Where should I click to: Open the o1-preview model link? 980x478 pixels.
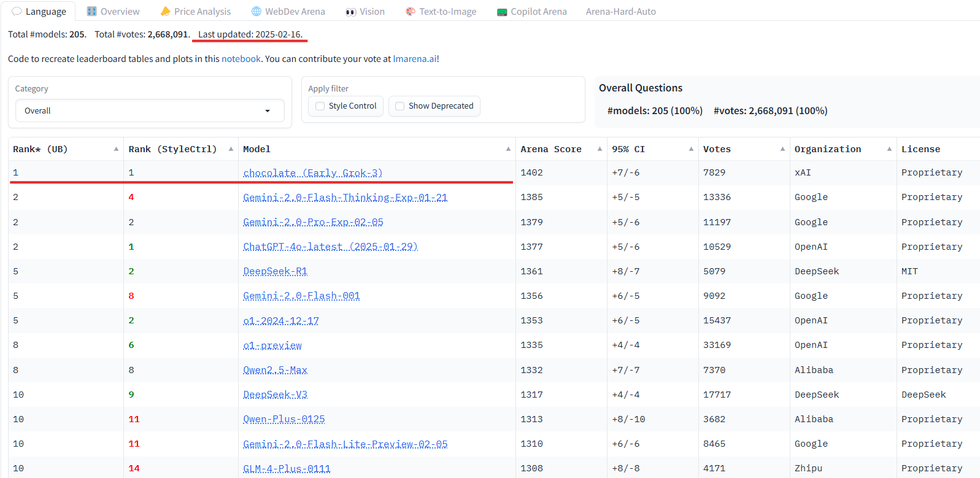tap(272, 345)
